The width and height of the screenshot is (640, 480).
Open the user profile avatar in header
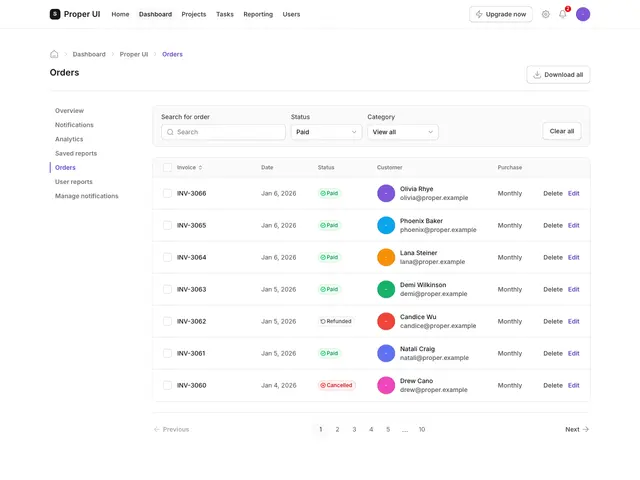coord(583,14)
